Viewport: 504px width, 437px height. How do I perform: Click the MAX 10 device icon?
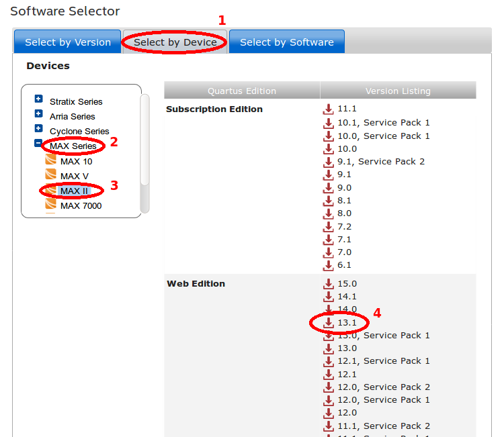point(51,159)
